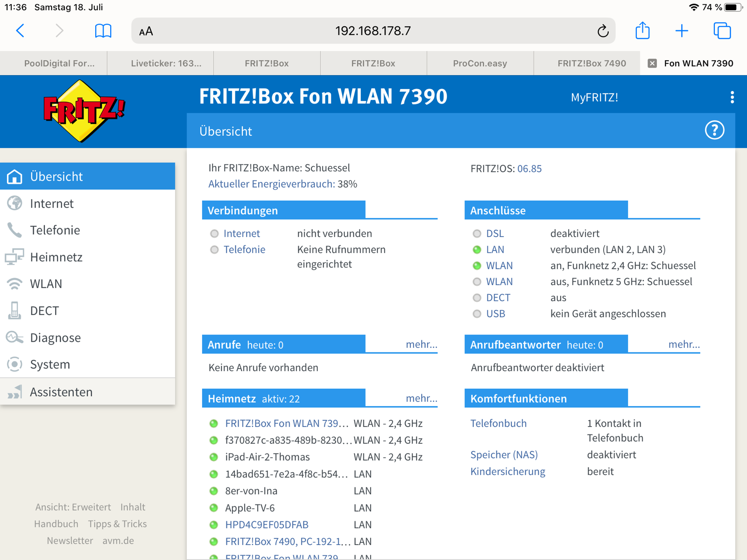The image size is (747, 560).
Task: Click mehr... in Heimnetz section
Action: pyautogui.click(x=421, y=398)
